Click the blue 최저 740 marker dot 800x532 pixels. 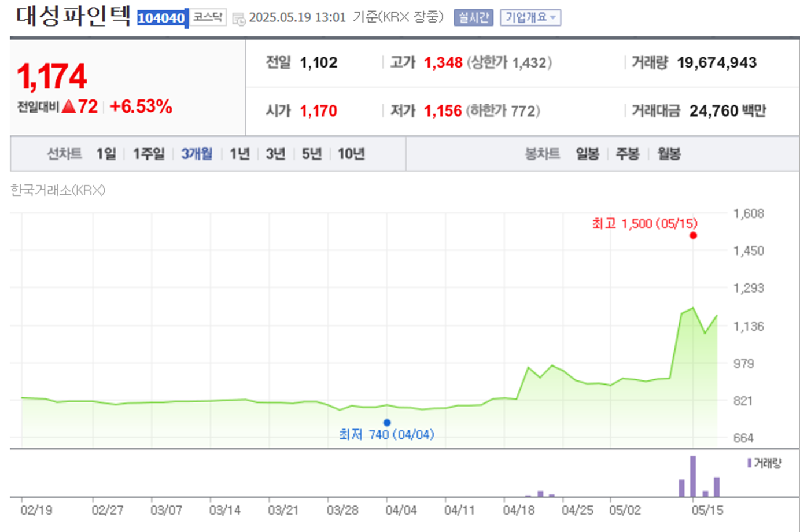pyautogui.click(x=387, y=423)
